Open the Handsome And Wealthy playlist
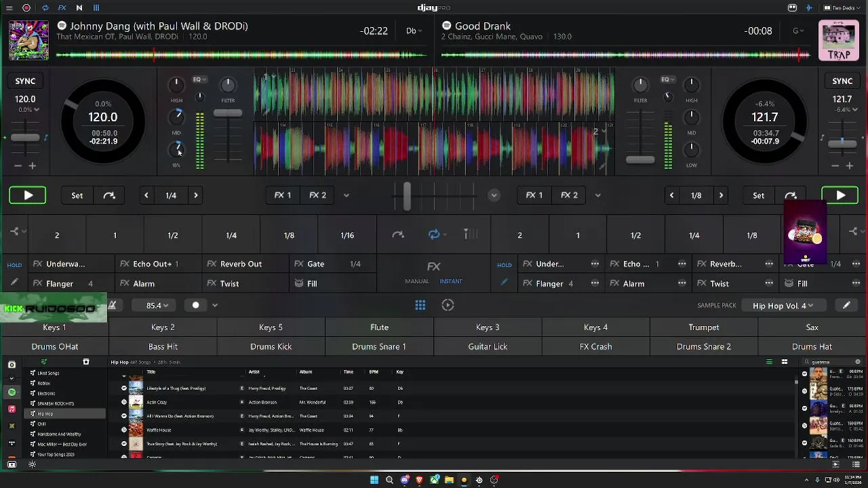868x488 pixels. coord(64,434)
